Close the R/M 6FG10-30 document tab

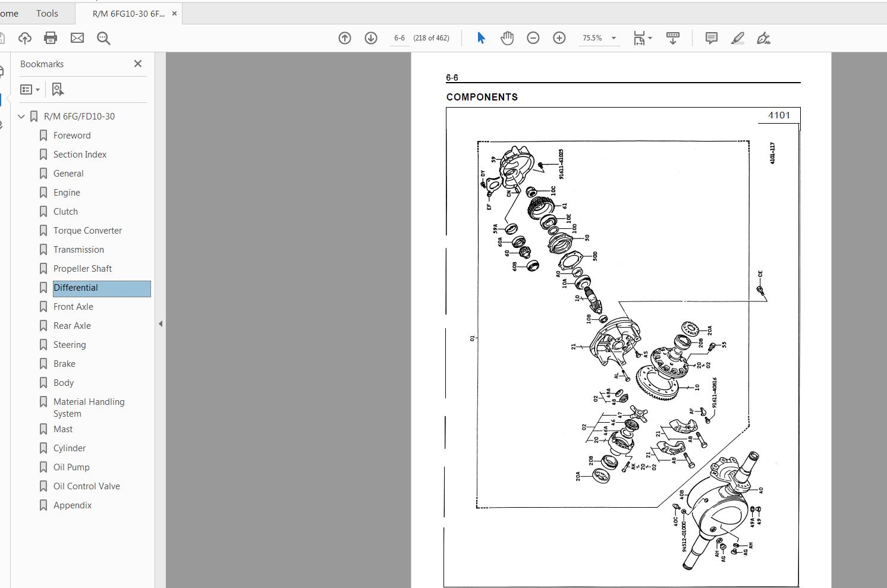coord(174,13)
